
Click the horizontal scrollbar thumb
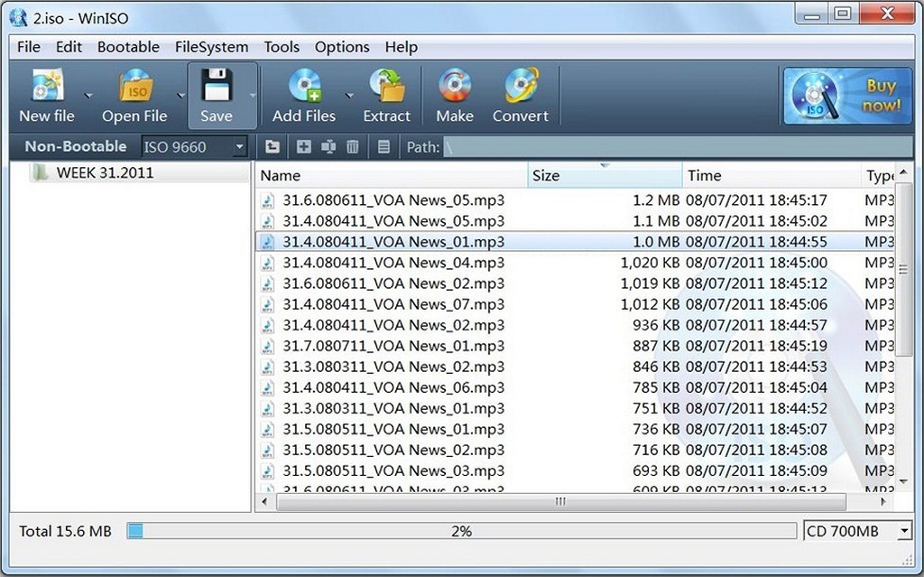click(x=560, y=501)
